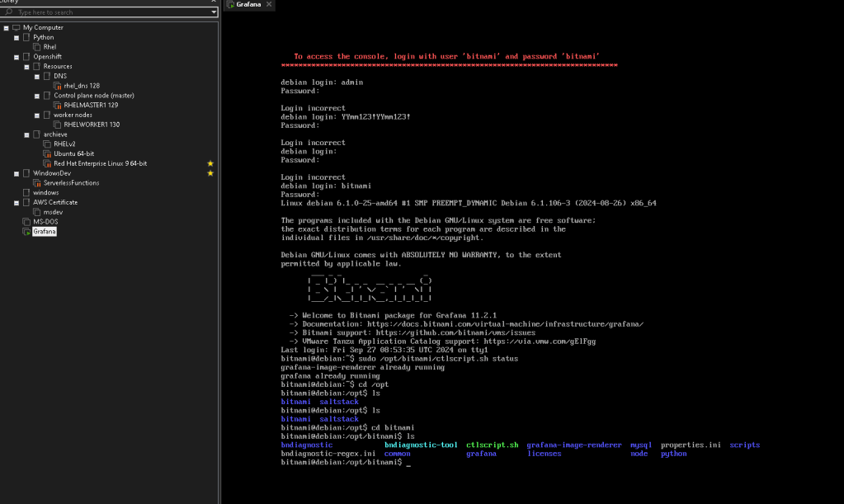The width and height of the screenshot is (844, 504).
Task: Collapse the DNS folder node
Action: 36,77
